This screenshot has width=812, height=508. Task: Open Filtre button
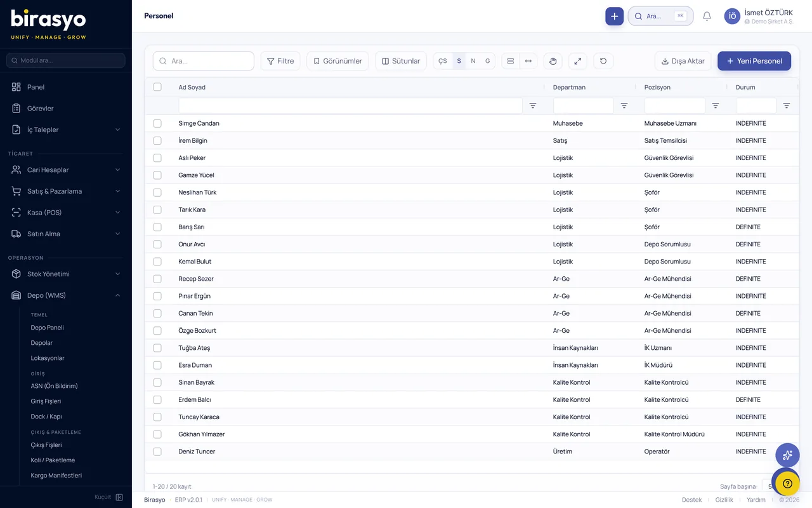pos(280,61)
